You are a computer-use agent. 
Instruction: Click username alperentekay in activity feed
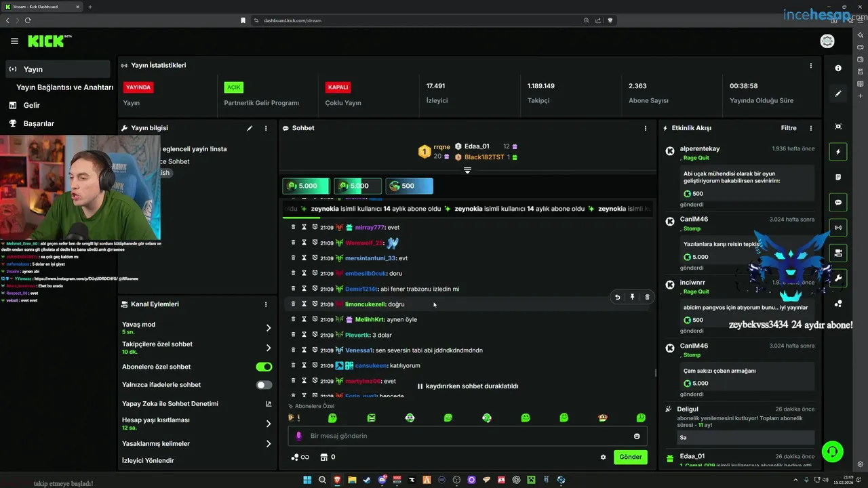point(700,148)
